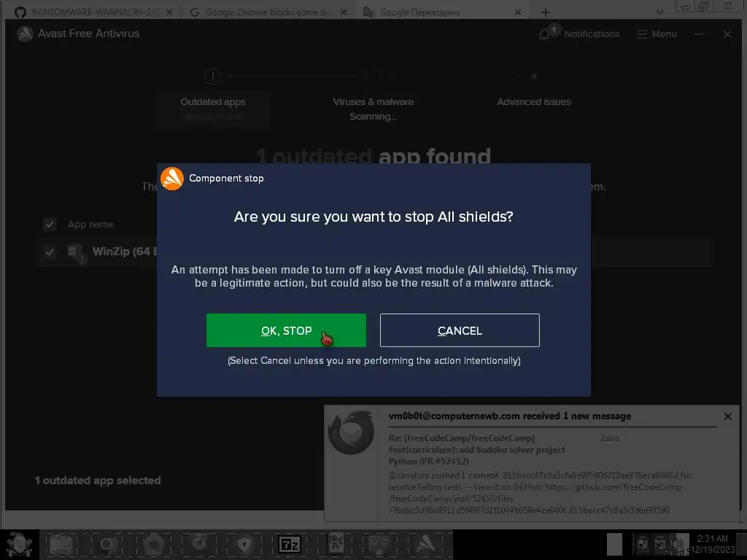Click the Avast logo in the Component stop dialog
Viewport: 747px width, 560px height.
pyautogui.click(x=172, y=179)
